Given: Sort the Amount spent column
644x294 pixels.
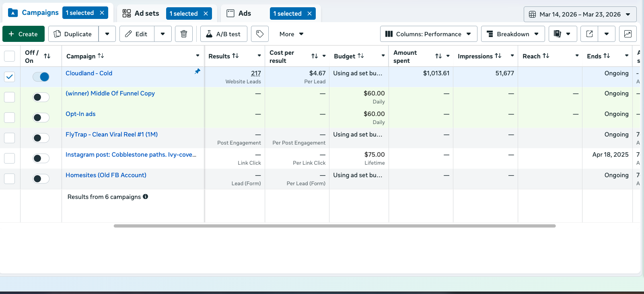Looking at the screenshot, I should [x=438, y=56].
